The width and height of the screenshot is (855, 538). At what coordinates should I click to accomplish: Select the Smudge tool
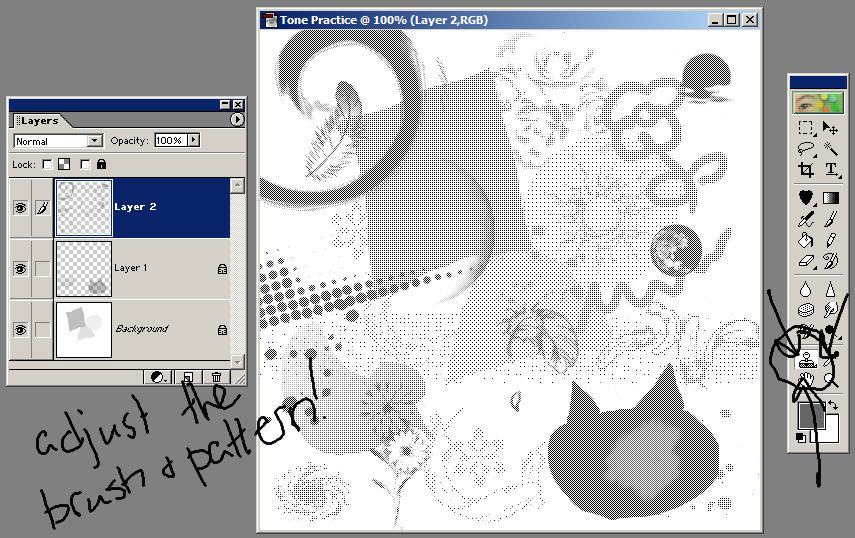click(830, 310)
